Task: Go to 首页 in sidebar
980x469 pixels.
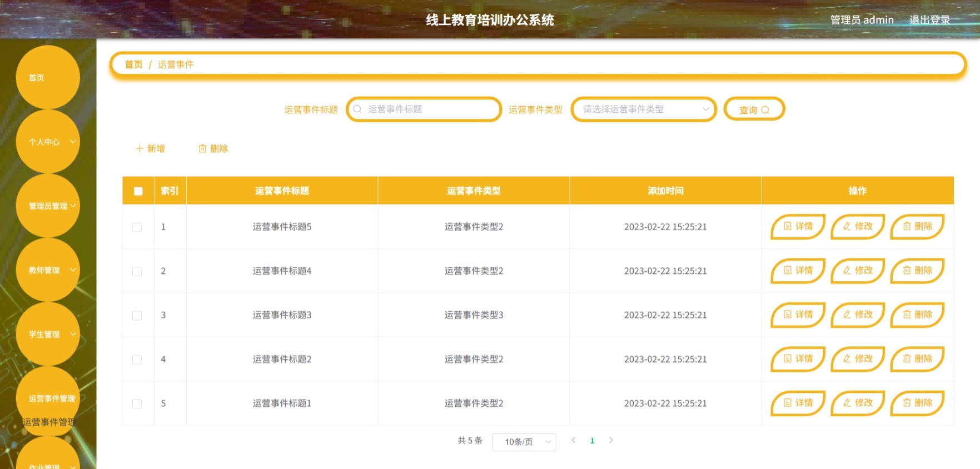Action: 48,77
